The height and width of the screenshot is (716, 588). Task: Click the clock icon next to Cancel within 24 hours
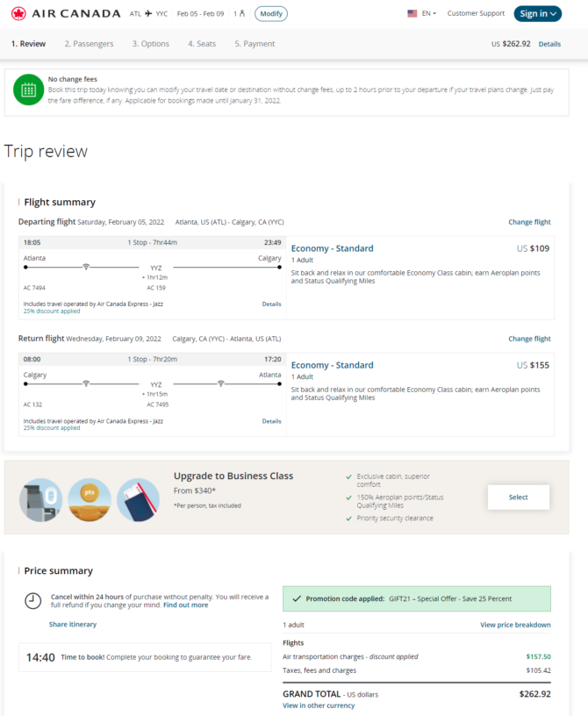(32, 601)
